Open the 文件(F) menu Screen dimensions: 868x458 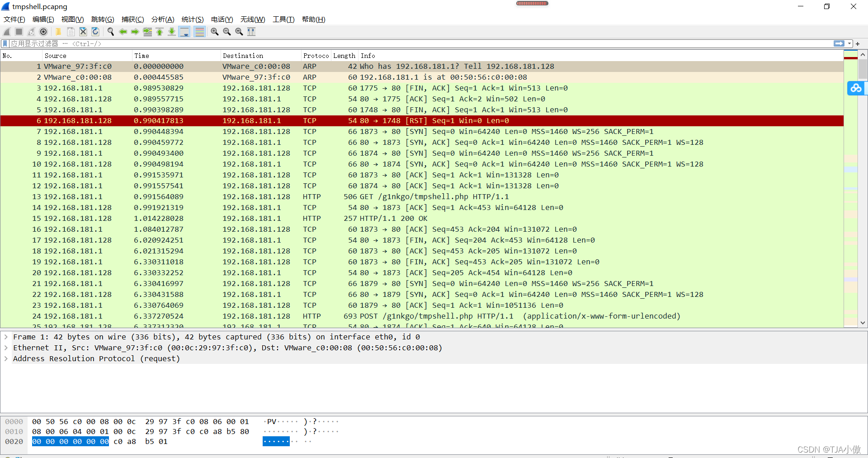point(14,19)
